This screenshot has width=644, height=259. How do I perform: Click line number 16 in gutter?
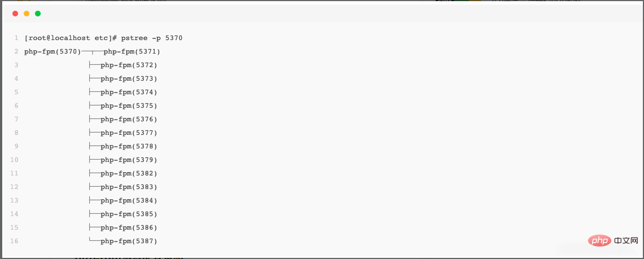[x=14, y=242]
